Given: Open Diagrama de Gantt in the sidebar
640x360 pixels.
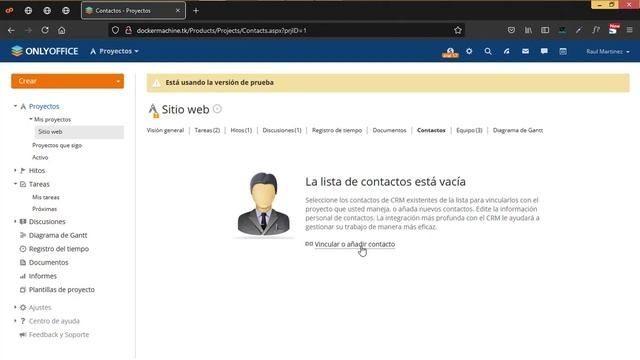Looking at the screenshot, I should [58, 235].
